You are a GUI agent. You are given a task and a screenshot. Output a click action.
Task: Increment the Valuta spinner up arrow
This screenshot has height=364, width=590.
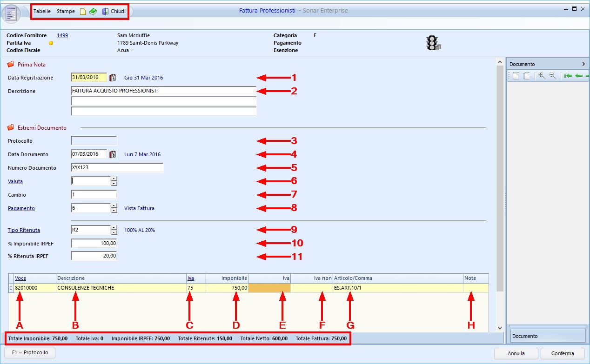[114, 179]
